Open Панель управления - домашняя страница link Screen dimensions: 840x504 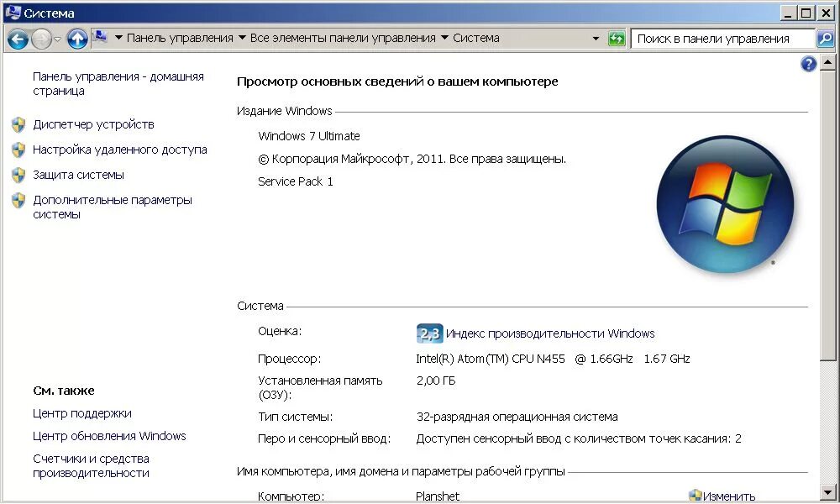click(x=118, y=83)
